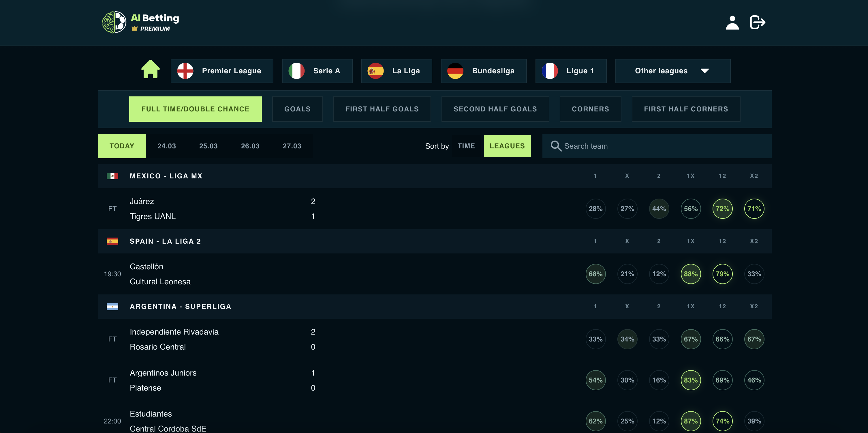Switch to the Goals tab
Image resolution: width=868 pixels, height=433 pixels.
[297, 109]
